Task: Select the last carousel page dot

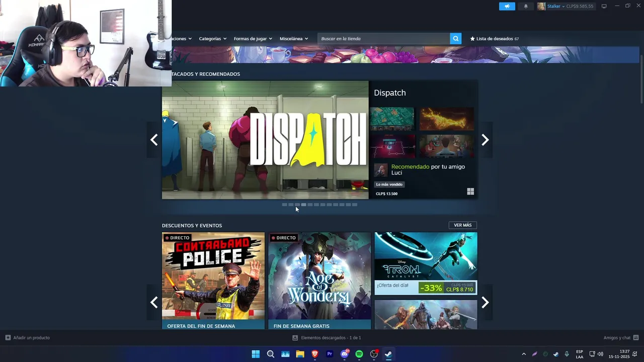Action: 355,205
